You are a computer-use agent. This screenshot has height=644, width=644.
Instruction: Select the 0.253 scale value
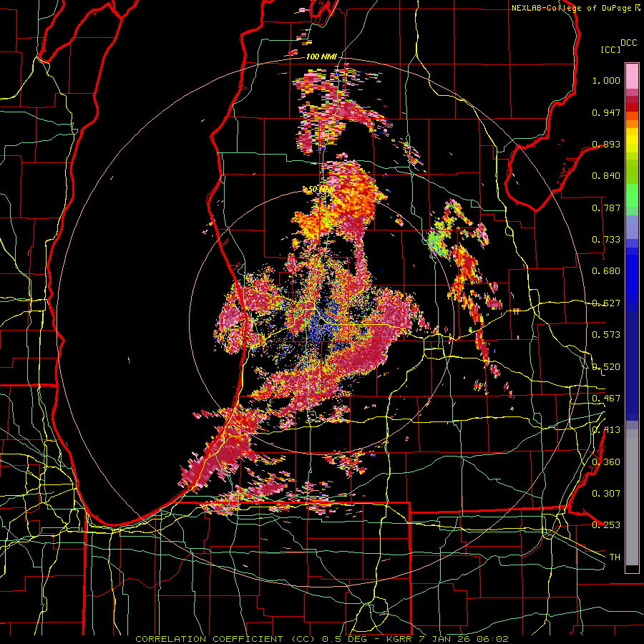pos(606,525)
